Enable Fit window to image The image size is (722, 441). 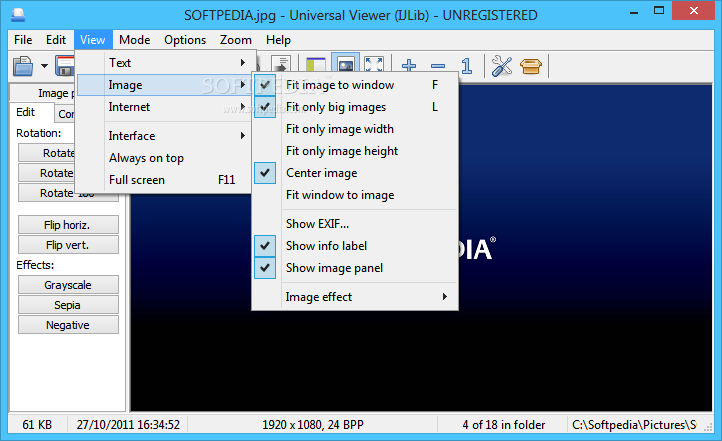pyautogui.click(x=355, y=195)
